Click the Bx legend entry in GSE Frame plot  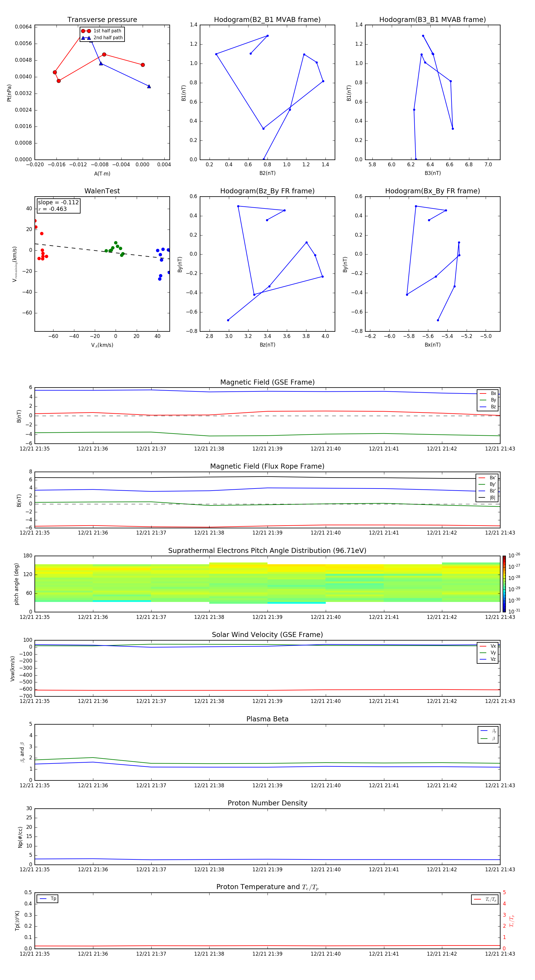pos(488,393)
